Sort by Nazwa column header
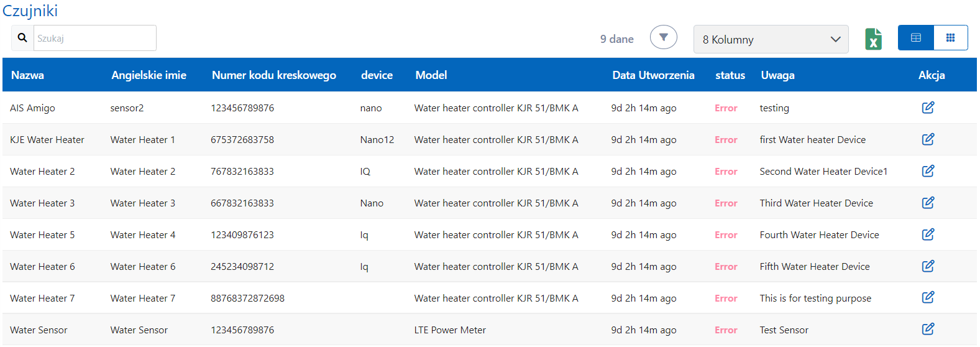The image size is (980, 347). coord(27,75)
